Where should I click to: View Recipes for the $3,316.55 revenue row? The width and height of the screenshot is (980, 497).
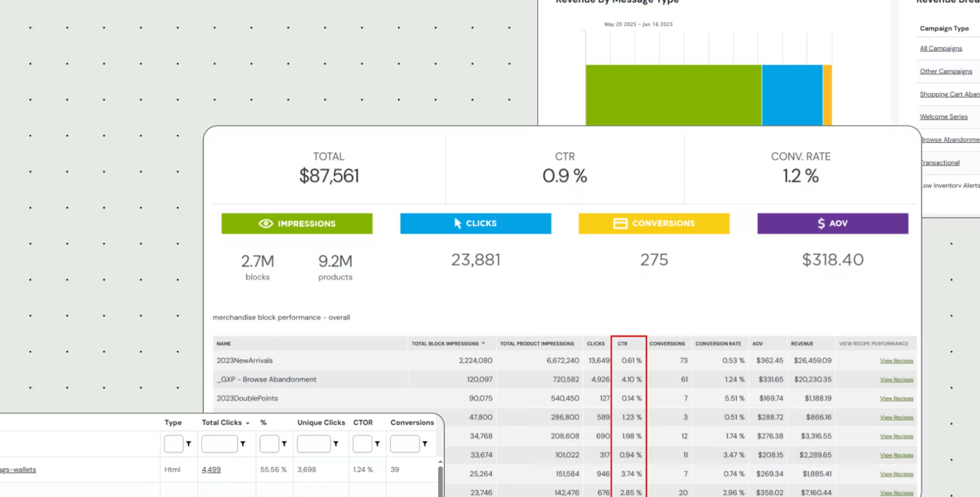coord(897,436)
